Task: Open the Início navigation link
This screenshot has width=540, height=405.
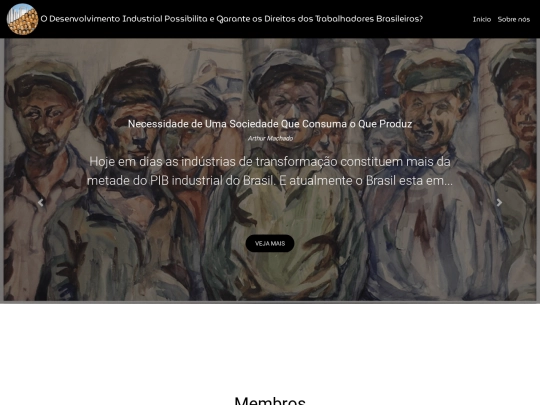Action: pos(482,19)
